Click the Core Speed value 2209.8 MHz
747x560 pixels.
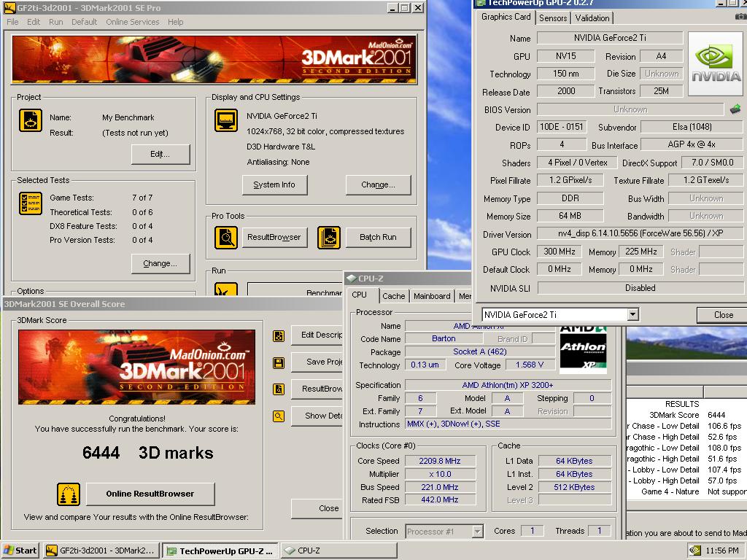440,461
